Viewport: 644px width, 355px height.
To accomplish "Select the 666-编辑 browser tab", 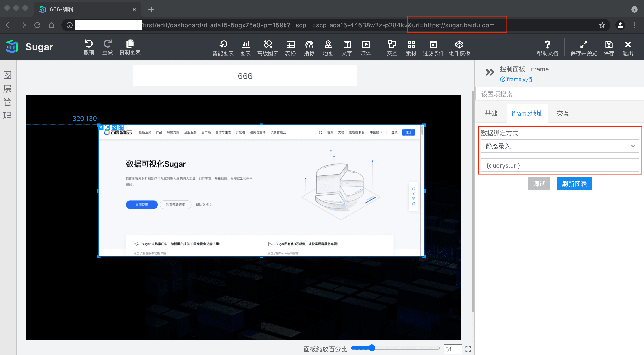I will [x=87, y=9].
